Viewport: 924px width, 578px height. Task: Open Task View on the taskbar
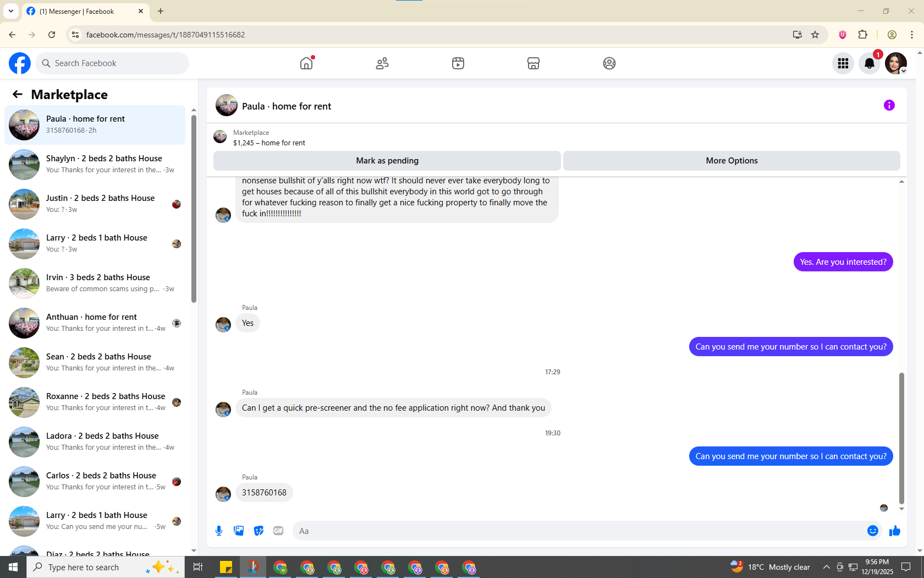coord(198,567)
